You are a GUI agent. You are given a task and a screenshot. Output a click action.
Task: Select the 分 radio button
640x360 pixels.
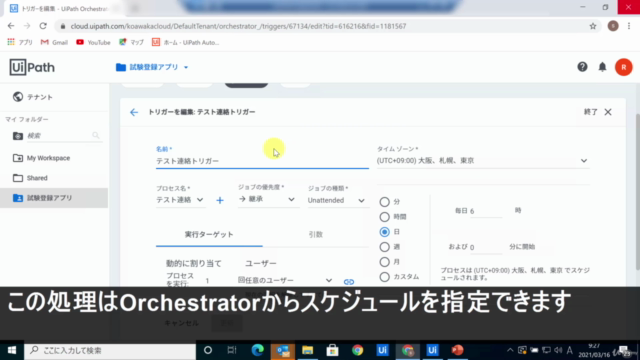[384, 202]
